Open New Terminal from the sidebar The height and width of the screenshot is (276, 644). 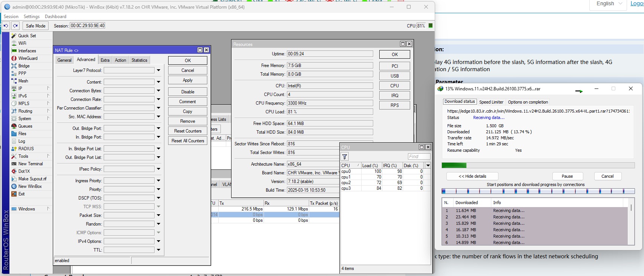(x=31, y=164)
